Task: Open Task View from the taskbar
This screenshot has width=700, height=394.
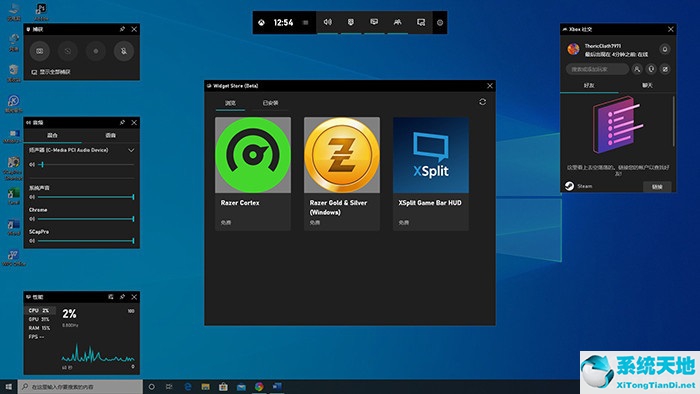Action: point(169,387)
